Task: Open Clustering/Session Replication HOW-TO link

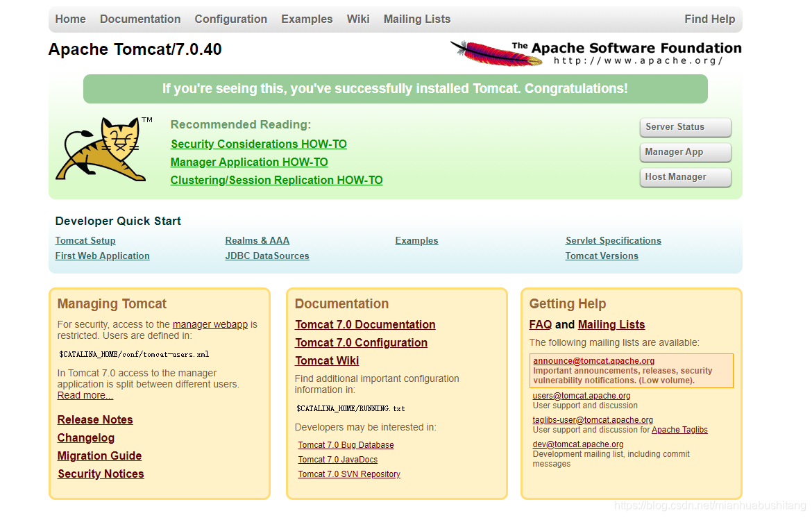Action: 276,181
